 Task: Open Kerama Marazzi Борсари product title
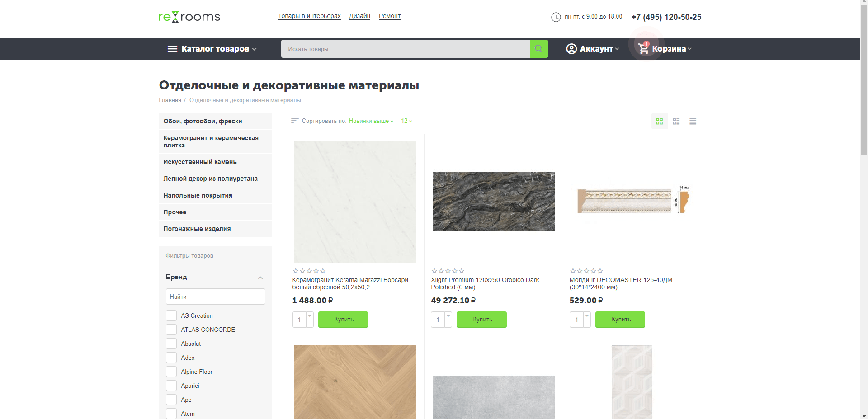tap(350, 283)
